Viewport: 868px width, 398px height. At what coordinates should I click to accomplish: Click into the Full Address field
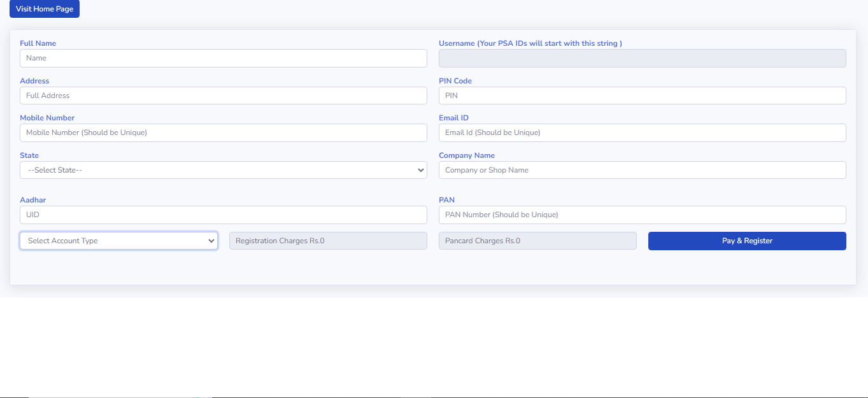(x=223, y=96)
